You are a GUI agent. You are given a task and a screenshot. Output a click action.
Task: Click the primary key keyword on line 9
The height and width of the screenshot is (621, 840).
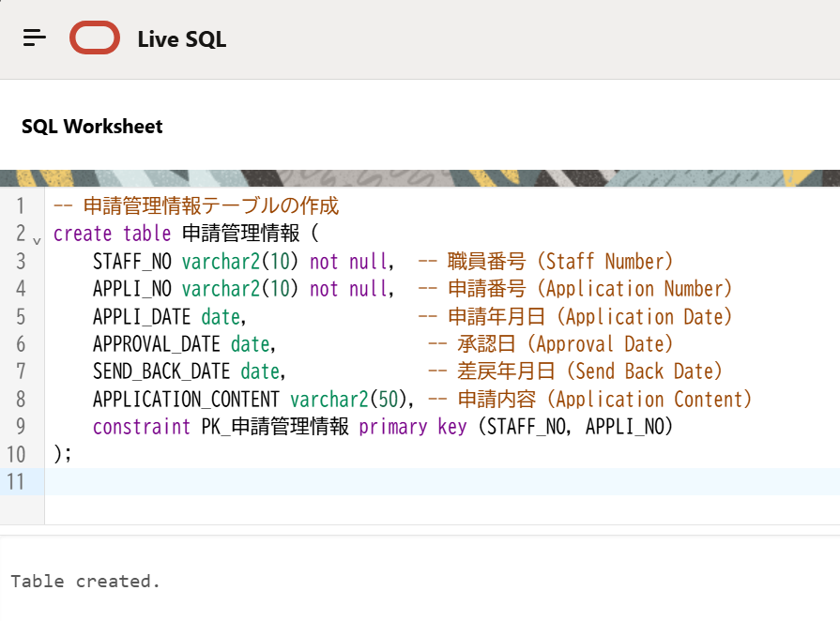tap(412, 427)
